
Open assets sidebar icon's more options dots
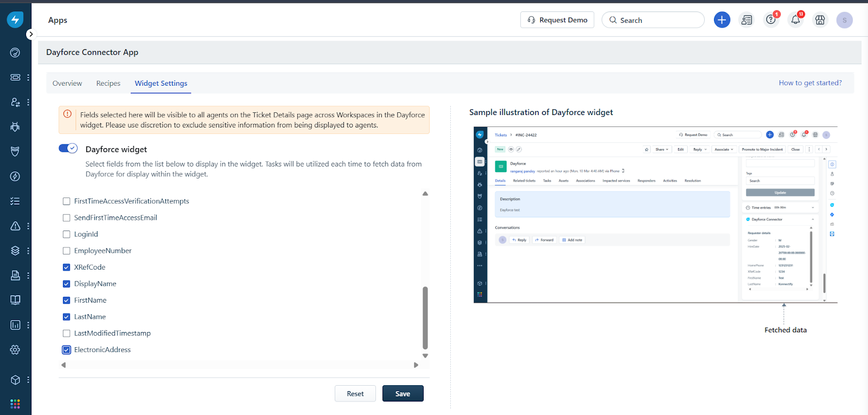tap(28, 251)
